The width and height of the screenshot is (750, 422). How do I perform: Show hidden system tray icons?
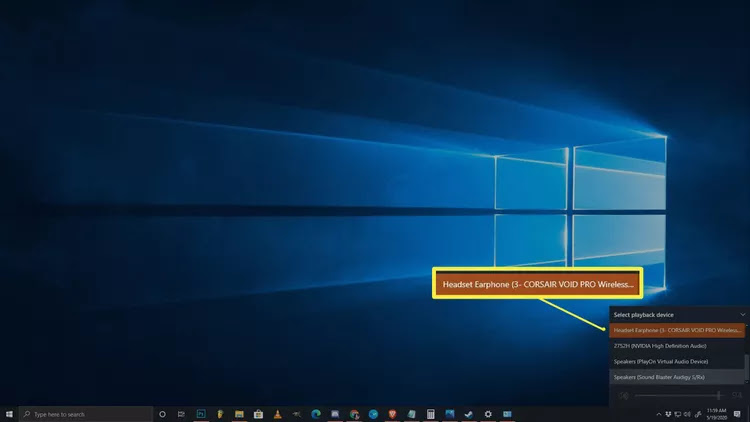click(x=659, y=414)
